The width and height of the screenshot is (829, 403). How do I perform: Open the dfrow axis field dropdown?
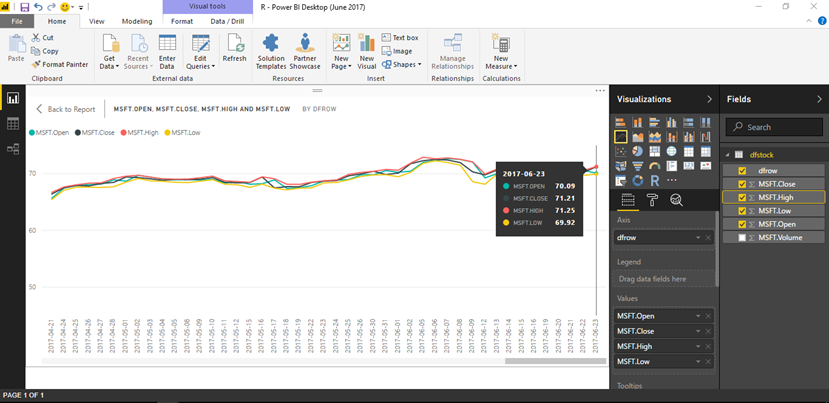pyautogui.click(x=698, y=238)
